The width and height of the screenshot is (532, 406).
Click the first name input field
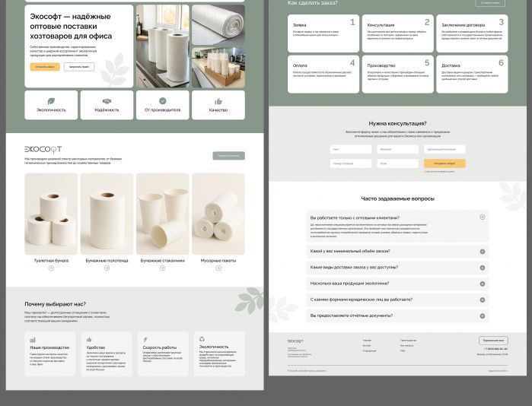(x=351, y=149)
